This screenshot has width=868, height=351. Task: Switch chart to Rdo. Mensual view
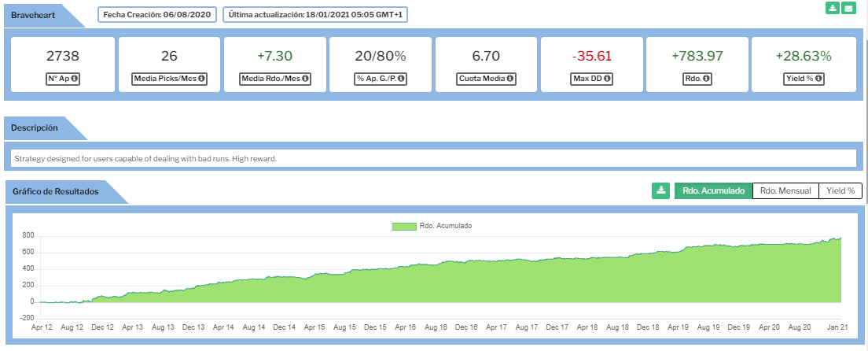tap(785, 190)
